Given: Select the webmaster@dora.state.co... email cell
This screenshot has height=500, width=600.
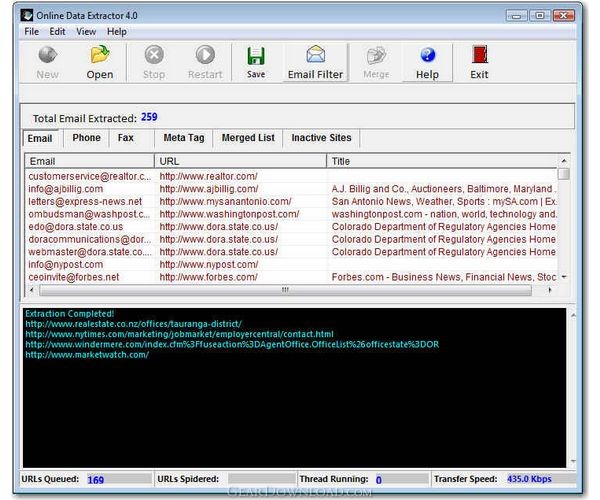Looking at the screenshot, I should pos(90,252).
